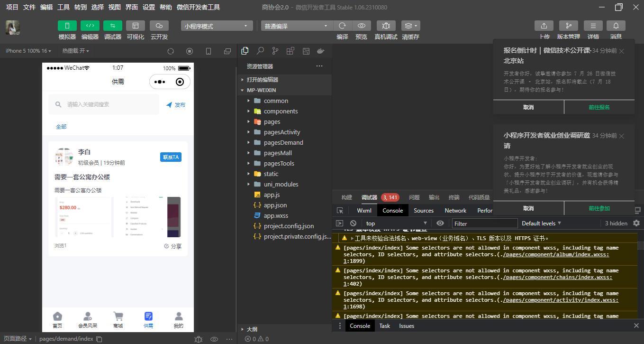
Task: Click the 分享 share button on post
Action: (173, 246)
